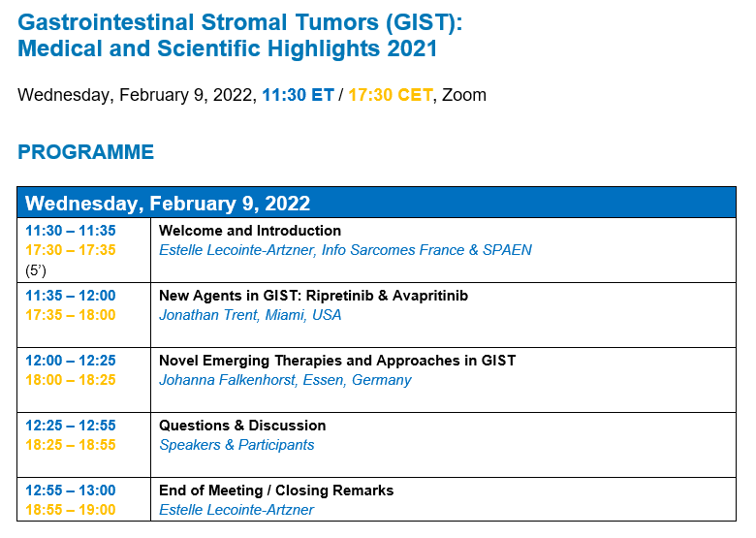Click the "Medical and Scientific Highlights 2021" subtitle
Viewport: 756px width, 538px height.
click(228, 47)
